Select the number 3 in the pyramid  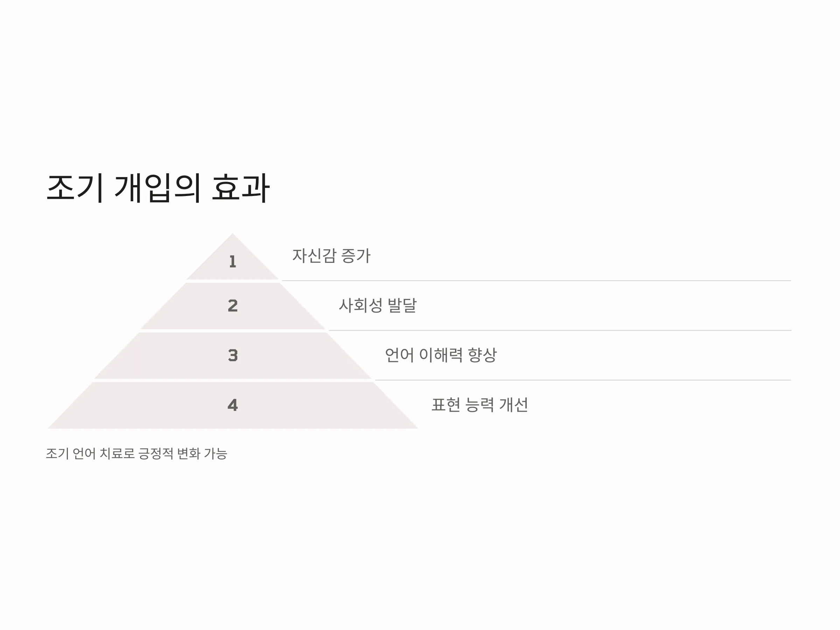pyautogui.click(x=233, y=356)
